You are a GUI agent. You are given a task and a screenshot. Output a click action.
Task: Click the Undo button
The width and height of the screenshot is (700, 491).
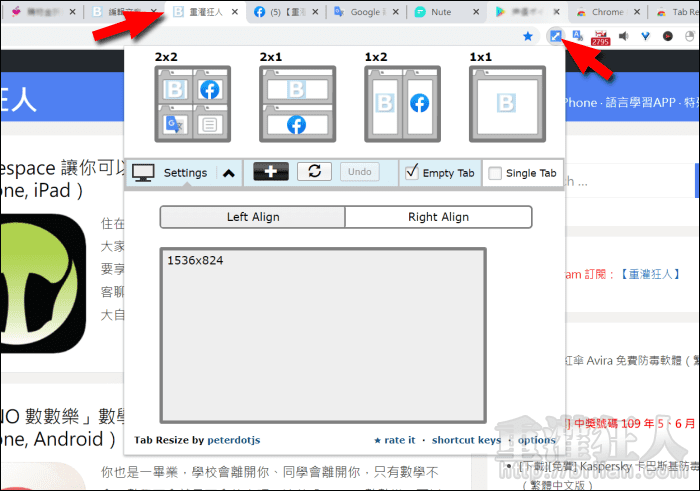pyautogui.click(x=360, y=172)
